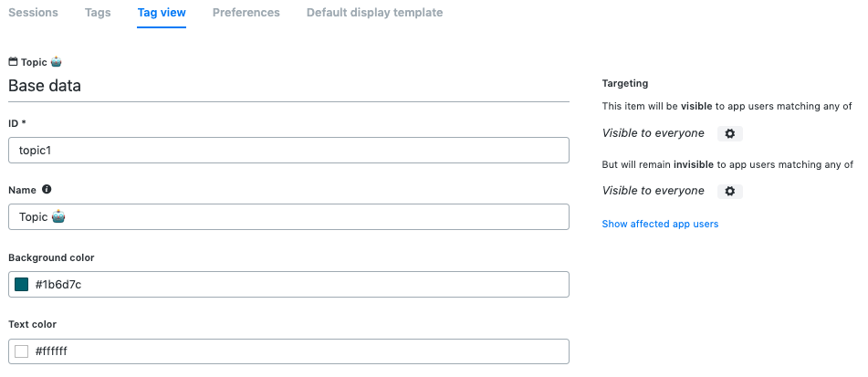Click Show affected app users link

point(660,224)
